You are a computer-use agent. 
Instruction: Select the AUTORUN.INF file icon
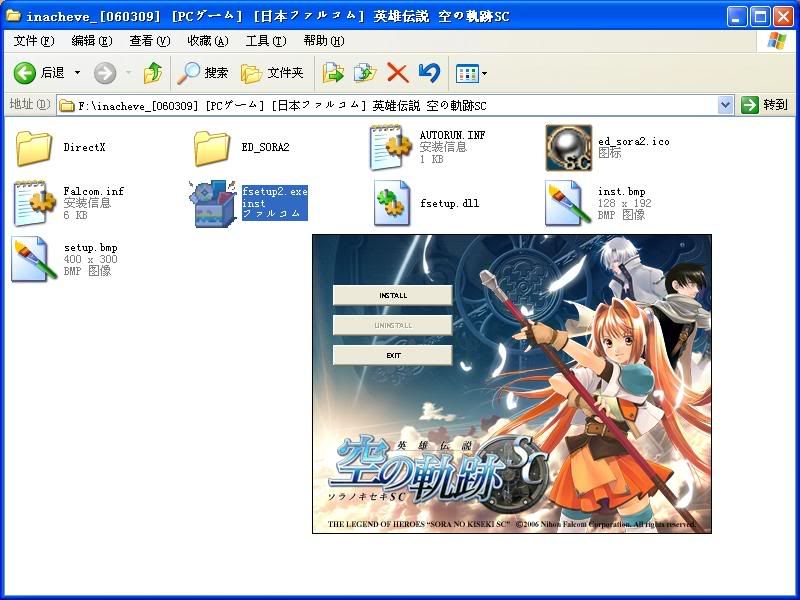coord(390,147)
